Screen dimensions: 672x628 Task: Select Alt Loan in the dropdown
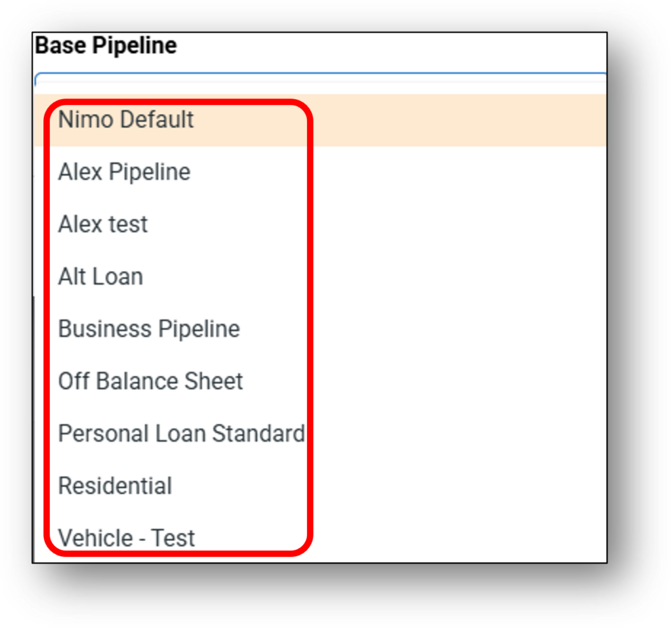100,277
